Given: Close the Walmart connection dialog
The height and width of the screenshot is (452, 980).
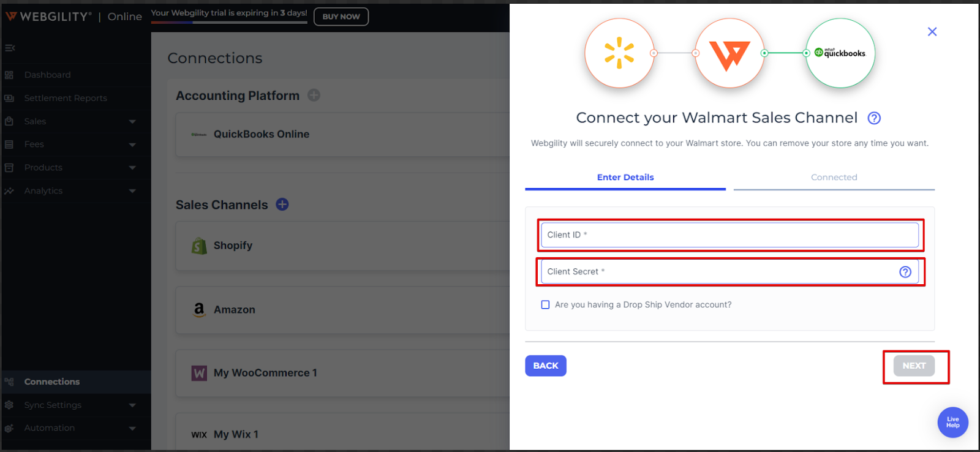Looking at the screenshot, I should click(x=932, y=32).
